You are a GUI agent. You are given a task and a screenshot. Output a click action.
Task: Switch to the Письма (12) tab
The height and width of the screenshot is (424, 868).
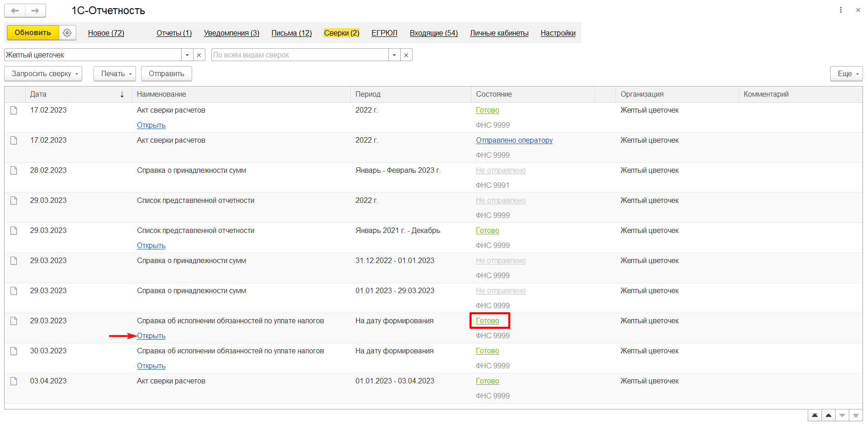pyautogui.click(x=291, y=33)
